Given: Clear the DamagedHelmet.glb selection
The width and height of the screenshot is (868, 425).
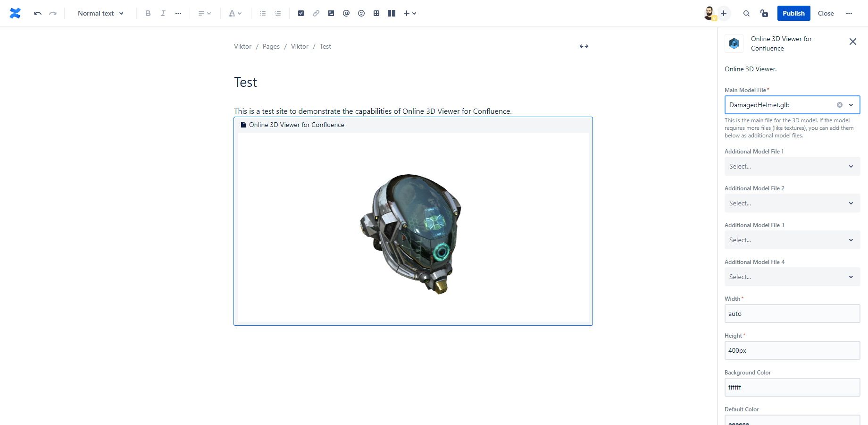Looking at the screenshot, I should pyautogui.click(x=840, y=105).
